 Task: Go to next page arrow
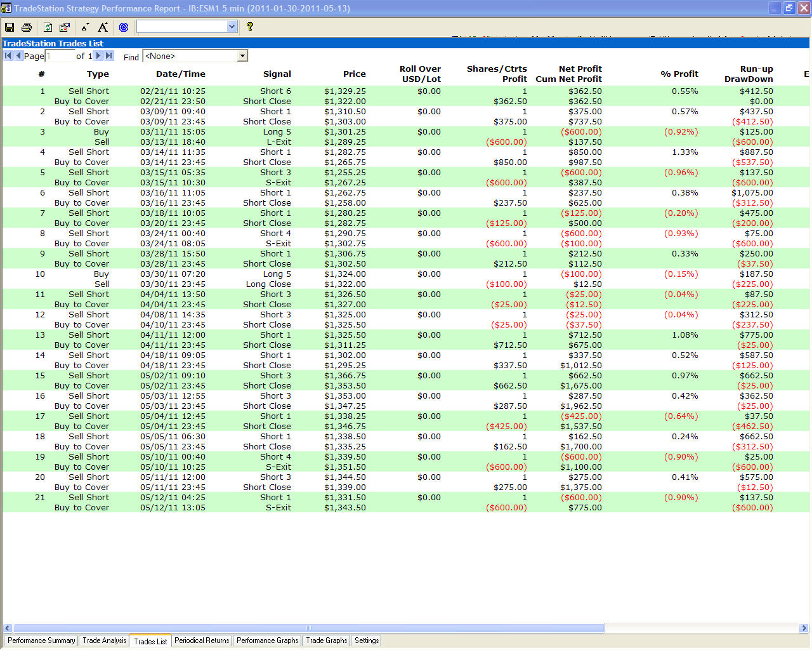coord(98,56)
